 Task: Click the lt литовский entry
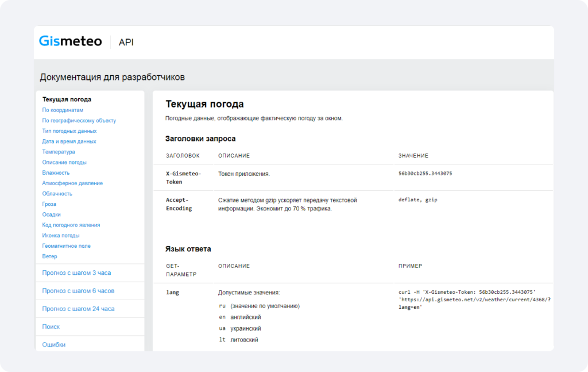point(238,340)
